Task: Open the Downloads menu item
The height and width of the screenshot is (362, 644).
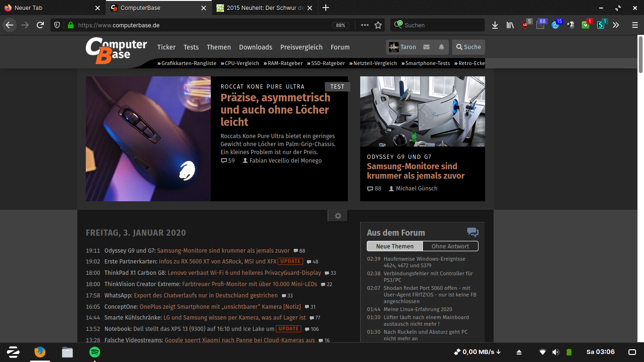Action: click(x=256, y=47)
